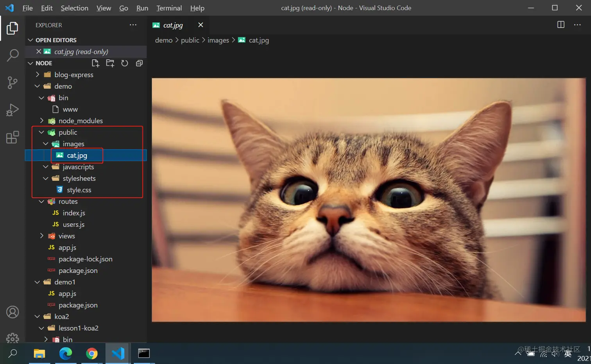Click the New File icon in NODE header
The width and height of the screenshot is (591, 364).
[95, 63]
